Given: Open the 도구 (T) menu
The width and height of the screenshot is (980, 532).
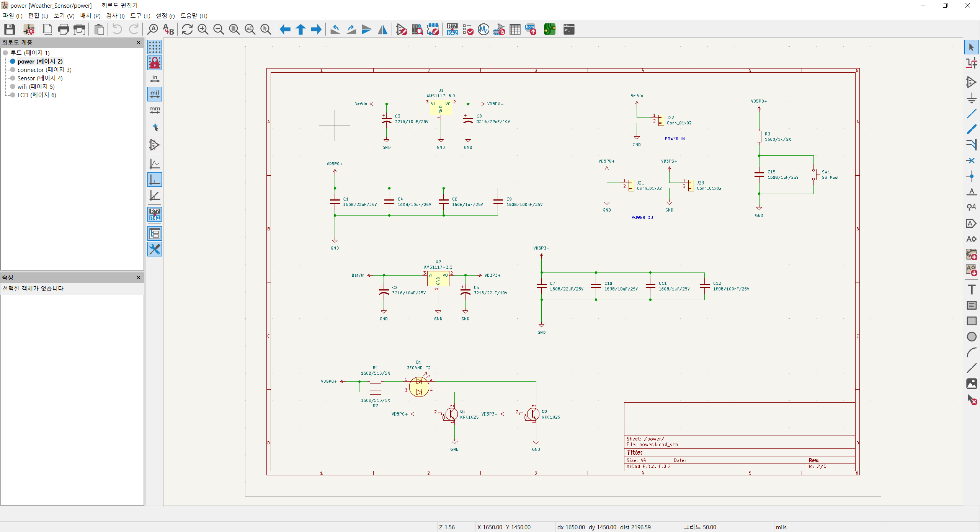Looking at the screenshot, I should pos(140,16).
